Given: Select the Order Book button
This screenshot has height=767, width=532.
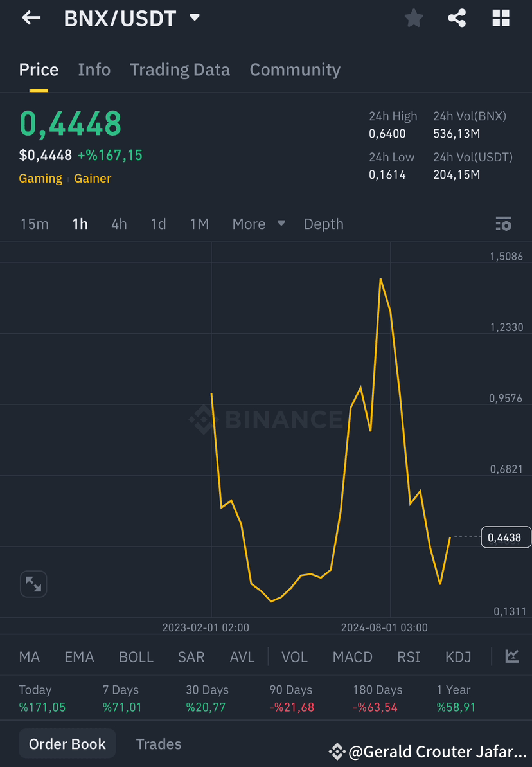Looking at the screenshot, I should click(x=67, y=744).
